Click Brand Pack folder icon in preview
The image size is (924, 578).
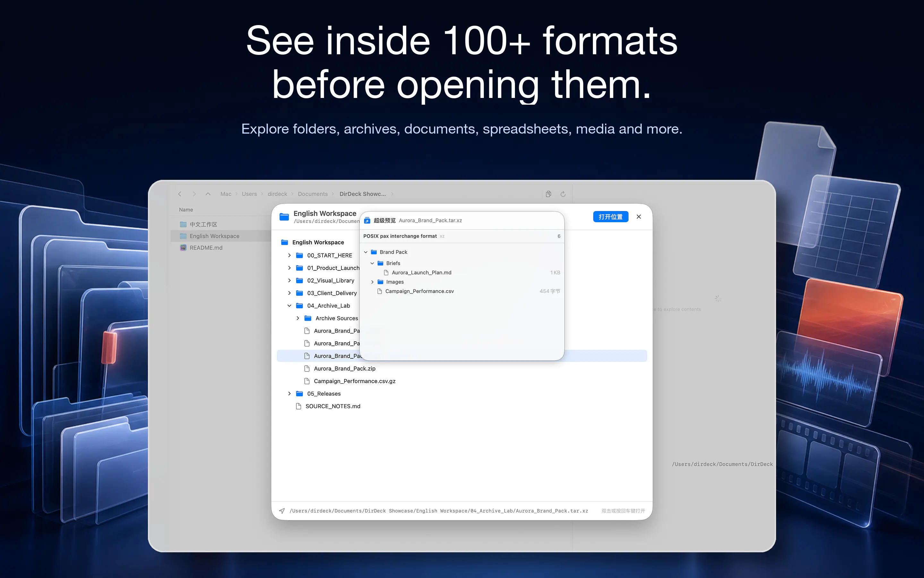click(374, 252)
